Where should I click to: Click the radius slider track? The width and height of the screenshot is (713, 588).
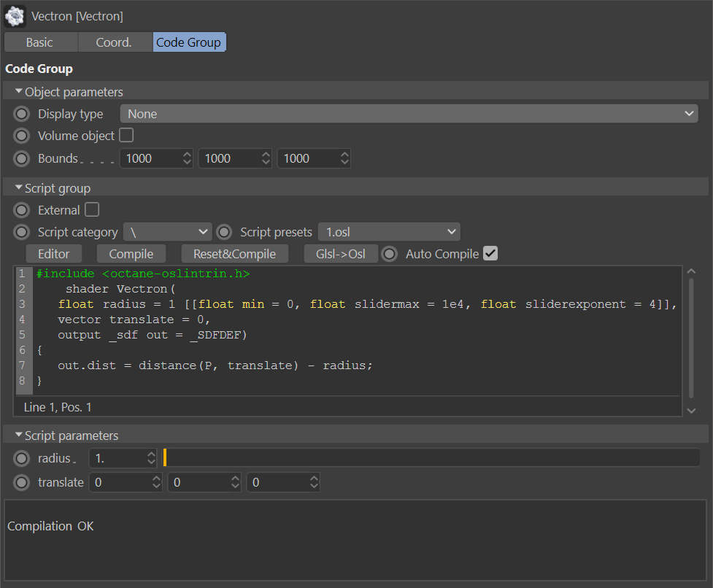[431, 457]
